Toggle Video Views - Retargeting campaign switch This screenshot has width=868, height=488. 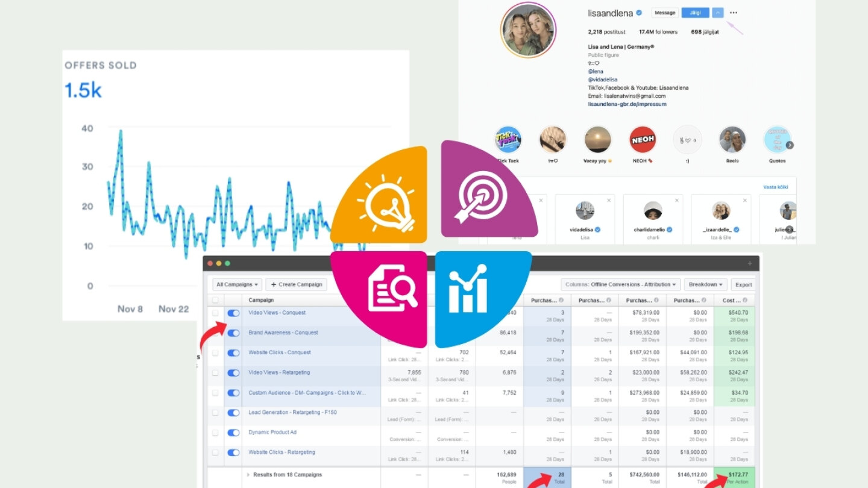tap(233, 373)
